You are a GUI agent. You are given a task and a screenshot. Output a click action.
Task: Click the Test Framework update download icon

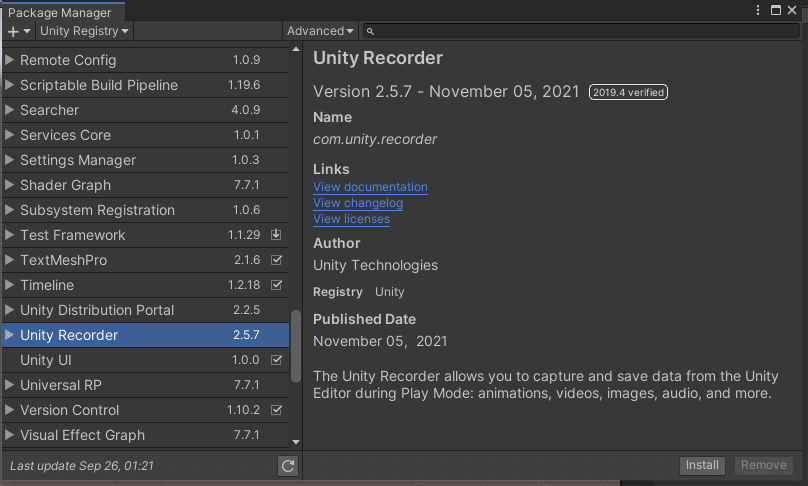277,235
